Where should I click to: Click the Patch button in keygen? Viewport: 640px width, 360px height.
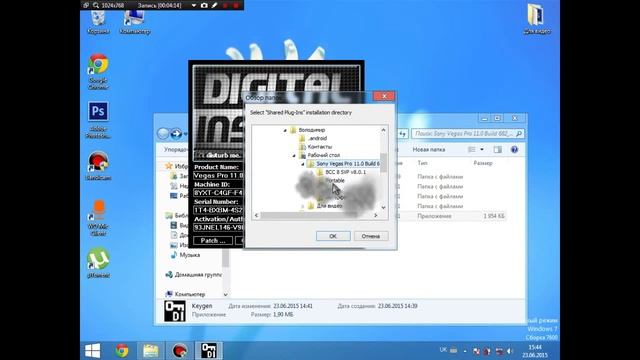point(213,240)
